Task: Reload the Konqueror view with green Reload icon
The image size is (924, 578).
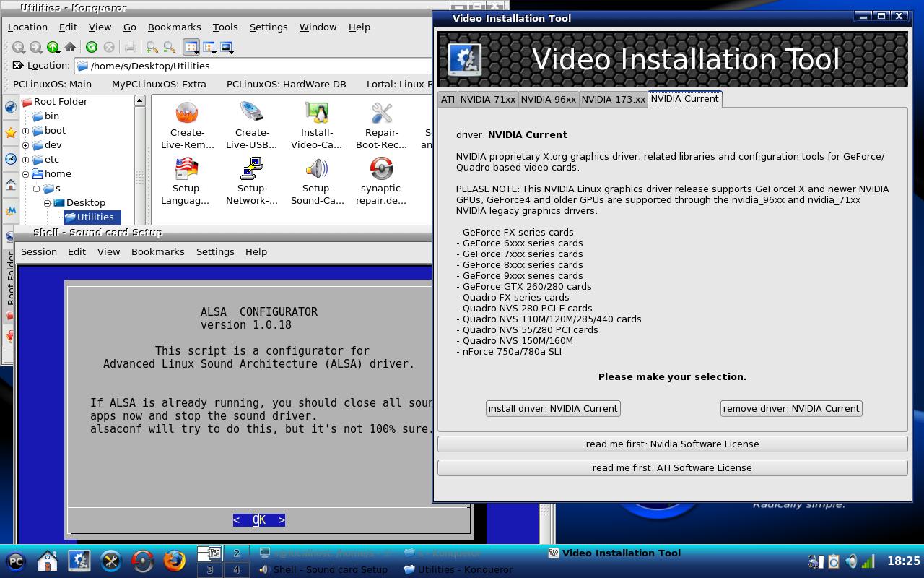Action: pos(92,47)
